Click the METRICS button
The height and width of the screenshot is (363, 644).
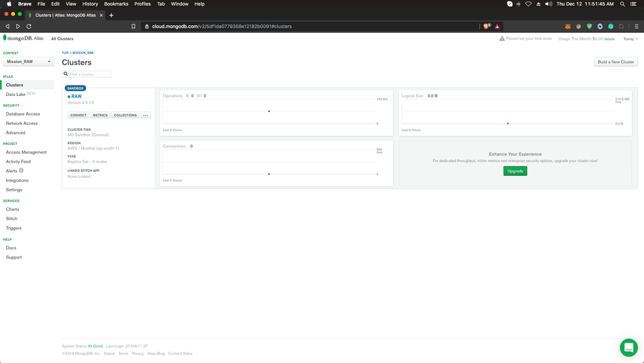pyautogui.click(x=100, y=115)
